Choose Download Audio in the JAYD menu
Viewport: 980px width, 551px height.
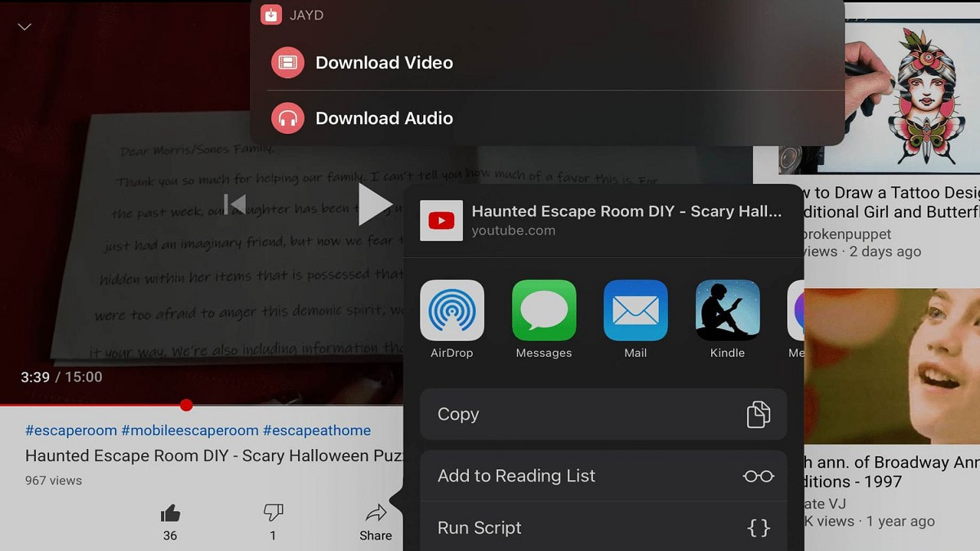[547, 118]
